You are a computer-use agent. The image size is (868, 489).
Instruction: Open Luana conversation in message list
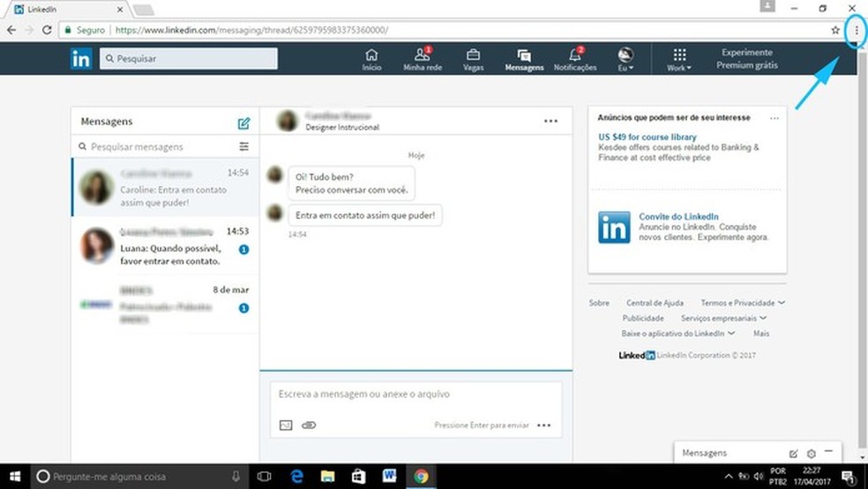pos(166,245)
